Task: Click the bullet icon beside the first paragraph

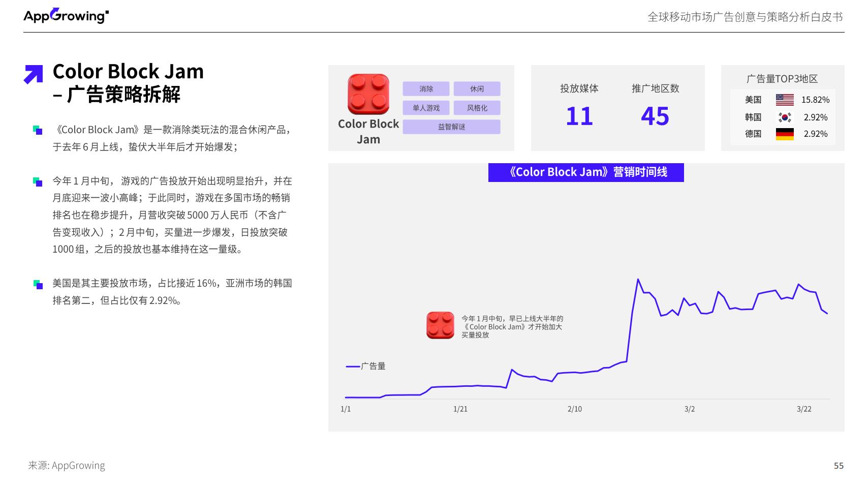Action: (38, 130)
